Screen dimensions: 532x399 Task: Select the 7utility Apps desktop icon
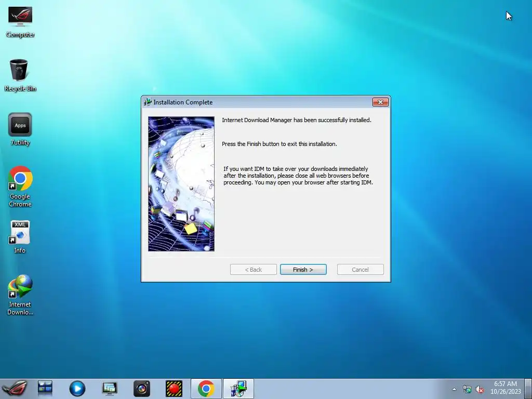point(20,129)
